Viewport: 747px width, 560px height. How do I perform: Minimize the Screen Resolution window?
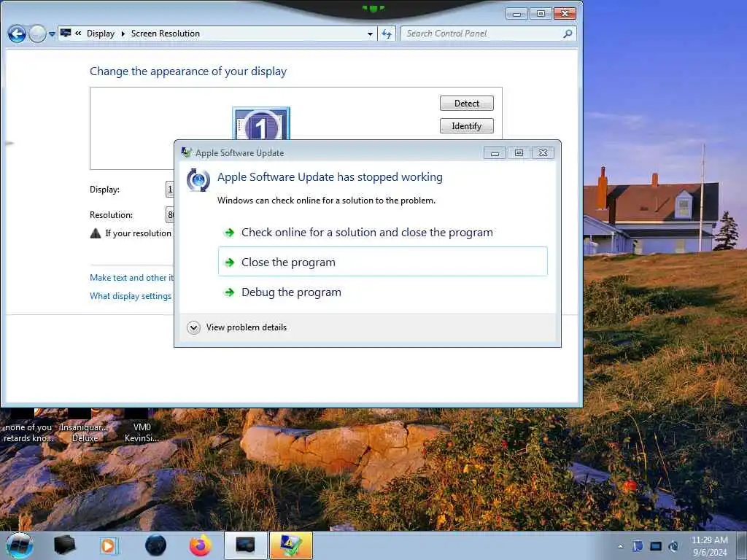516,14
